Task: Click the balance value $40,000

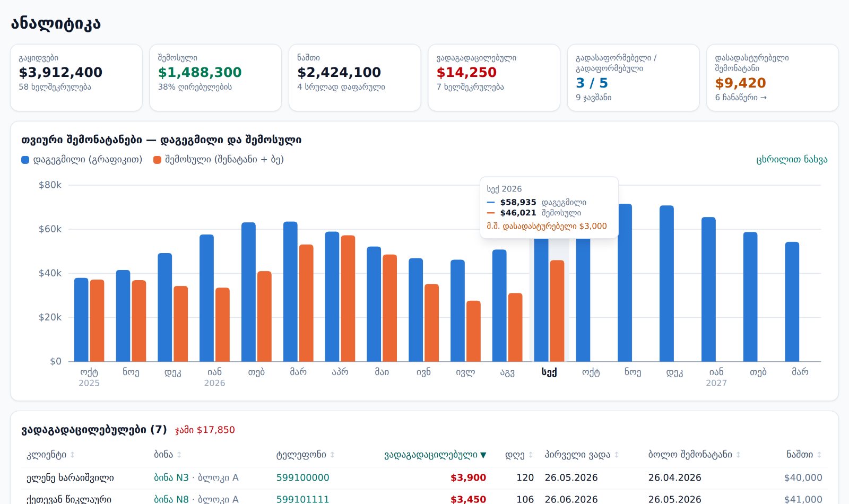Action: (803, 477)
